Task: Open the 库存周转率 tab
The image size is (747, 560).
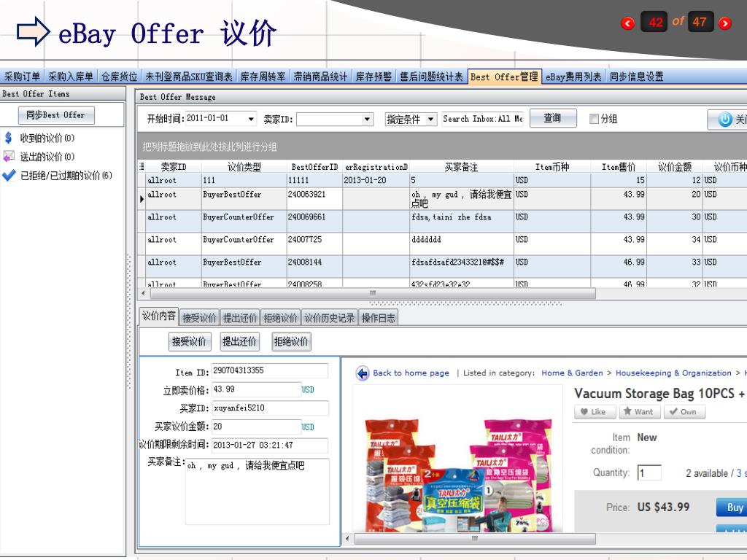Action: pos(263,77)
